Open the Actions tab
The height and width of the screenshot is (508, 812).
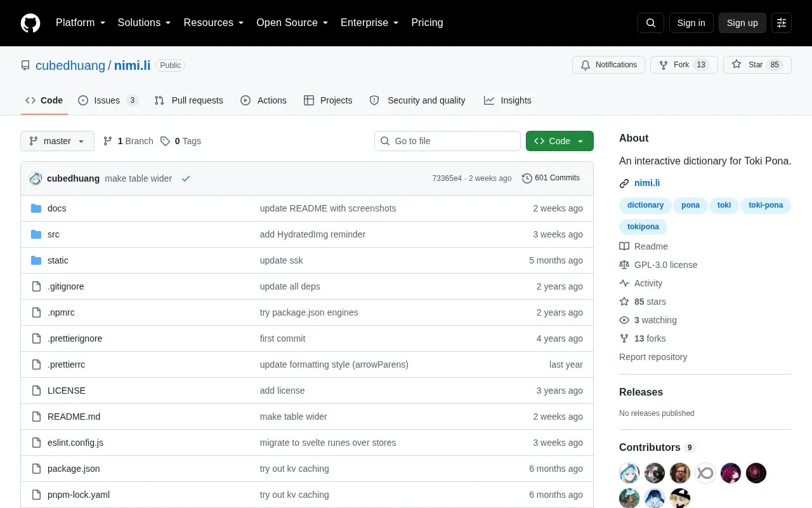(263, 100)
